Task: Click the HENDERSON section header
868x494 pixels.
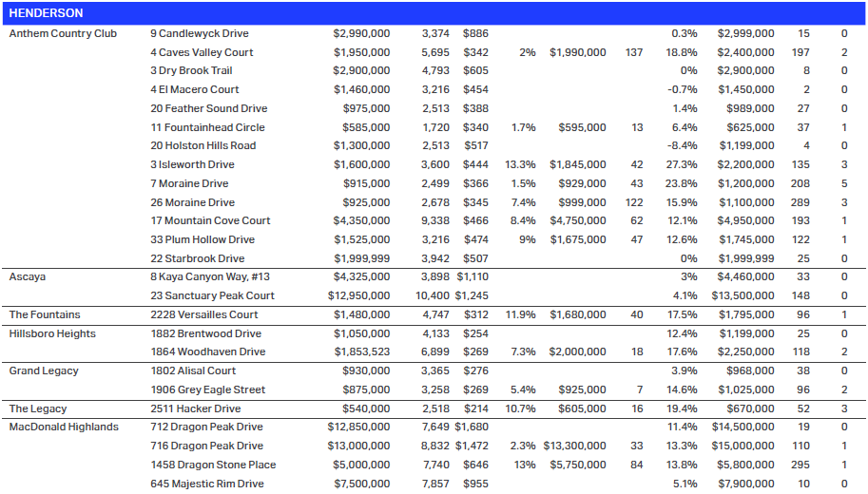Action: click(x=46, y=13)
